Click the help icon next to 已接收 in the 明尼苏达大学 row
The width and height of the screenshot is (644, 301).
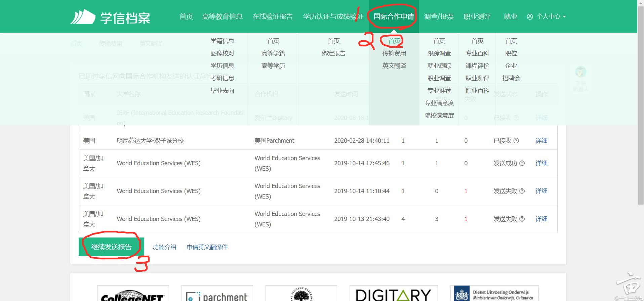tap(516, 141)
